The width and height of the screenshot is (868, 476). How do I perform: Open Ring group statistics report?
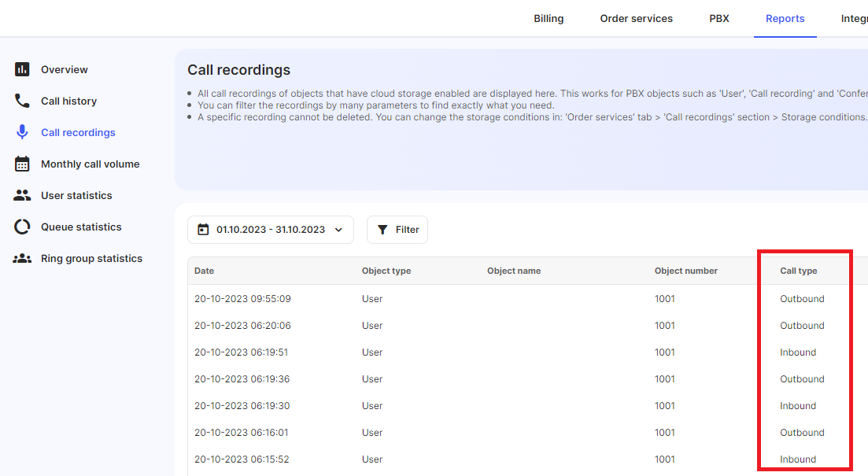point(91,259)
